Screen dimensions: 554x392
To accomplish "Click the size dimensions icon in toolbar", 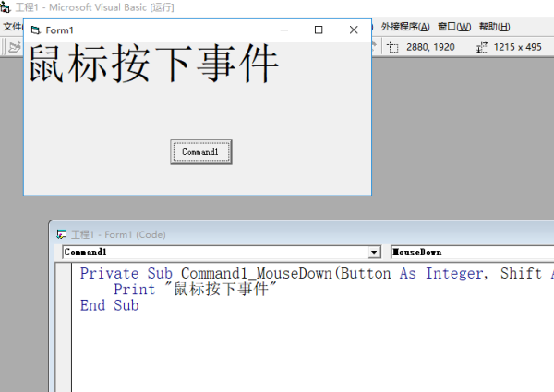I will [482, 47].
